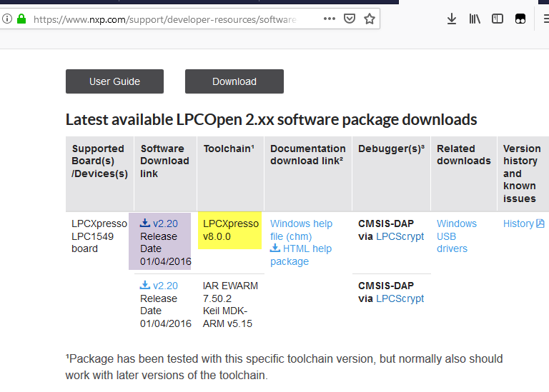Screen dimensions: 549x392
Task: Click the LPCXpresso LPC1549 board cell
Action: pyautogui.click(x=99, y=236)
